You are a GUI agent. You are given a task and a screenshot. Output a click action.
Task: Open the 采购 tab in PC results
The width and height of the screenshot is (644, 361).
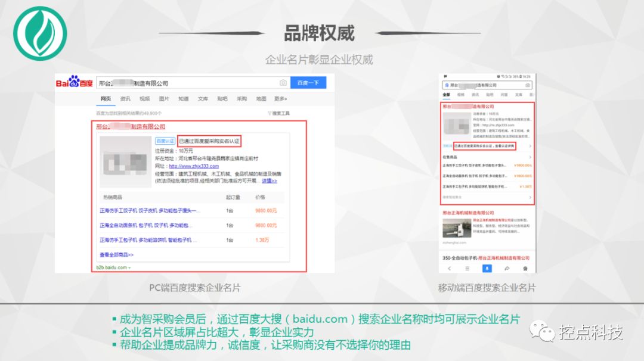(242, 99)
